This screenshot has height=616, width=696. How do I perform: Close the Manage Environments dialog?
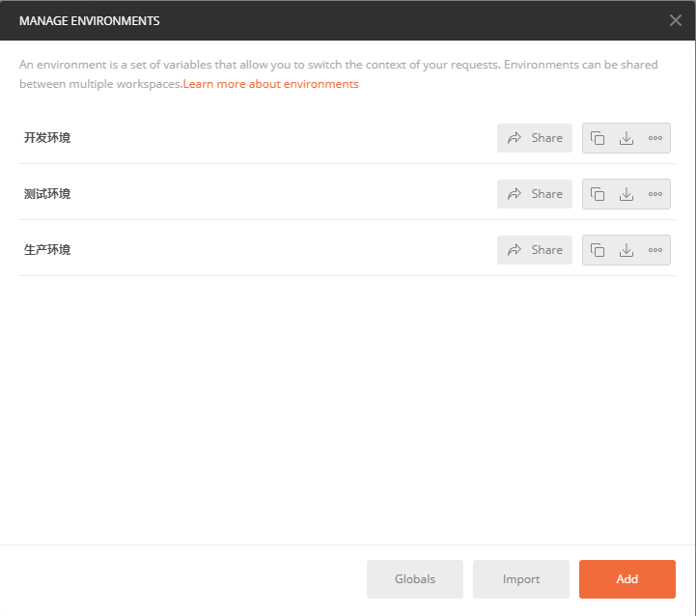click(x=676, y=20)
